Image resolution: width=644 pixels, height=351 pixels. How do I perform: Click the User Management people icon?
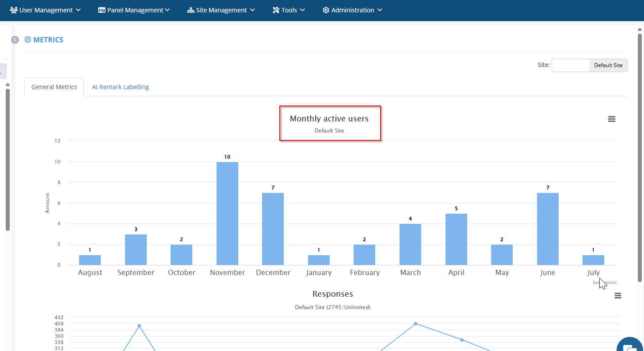pos(14,10)
